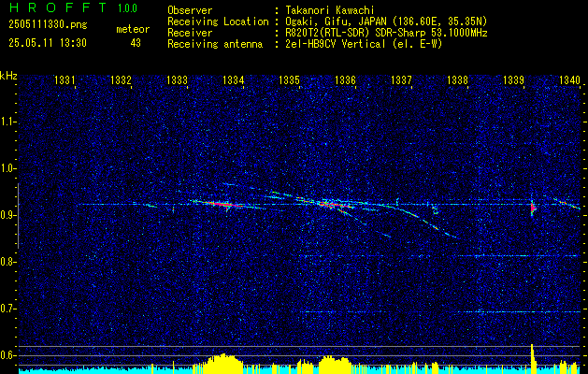Click the kHz axis unit label
This screenshot has width=588, height=374.
pyautogui.click(x=8, y=76)
